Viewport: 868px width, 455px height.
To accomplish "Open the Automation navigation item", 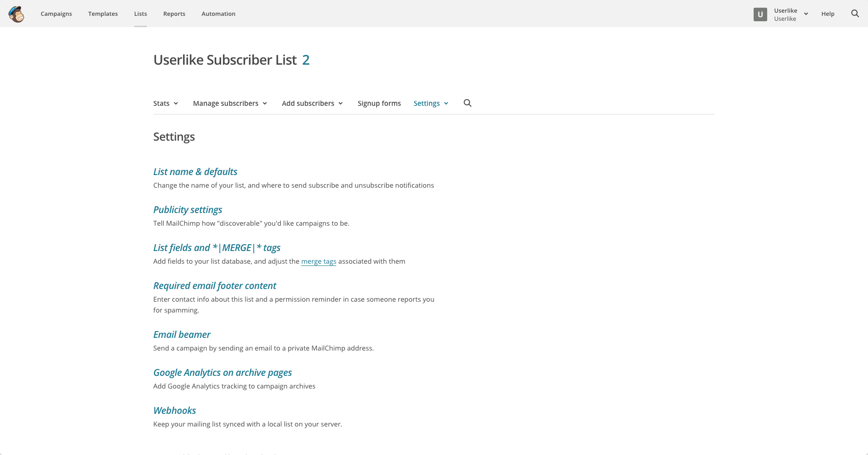I will (x=218, y=14).
